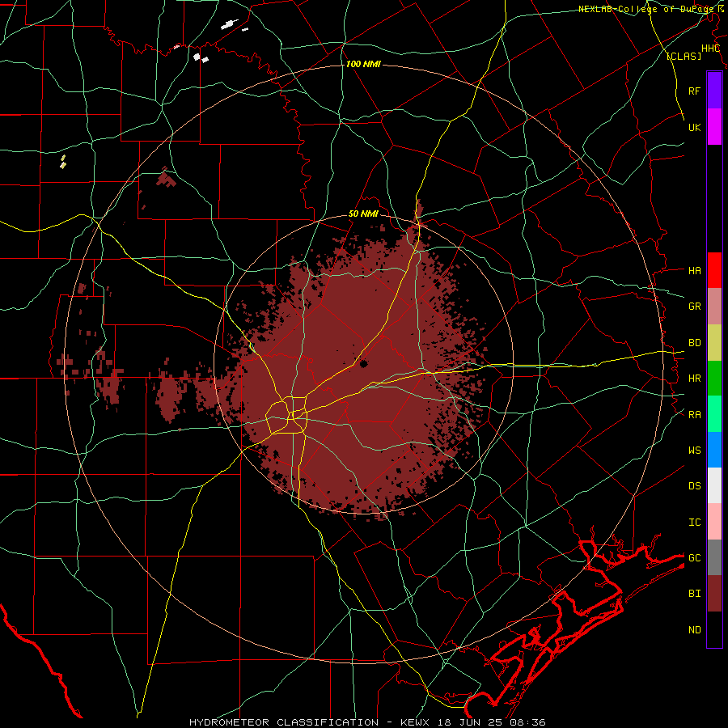Click the WS legend label
This screenshot has height=728, width=728.
pyautogui.click(x=694, y=451)
